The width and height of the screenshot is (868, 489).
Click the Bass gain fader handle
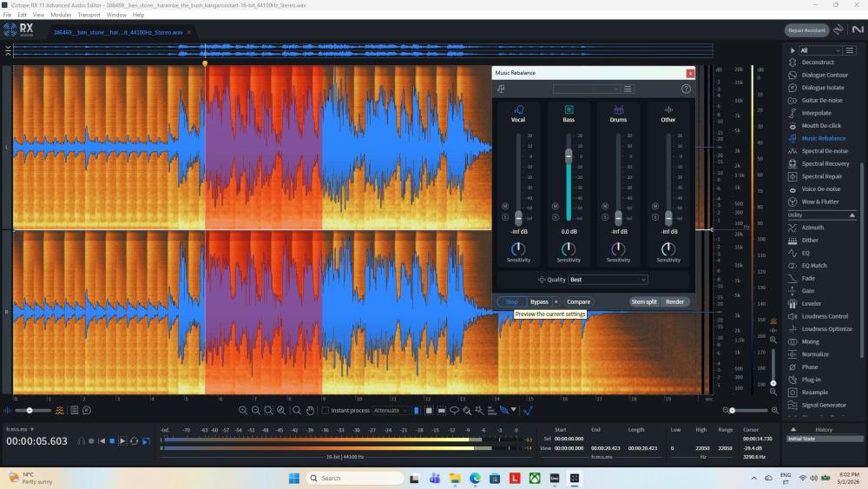[x=569, y=156]
